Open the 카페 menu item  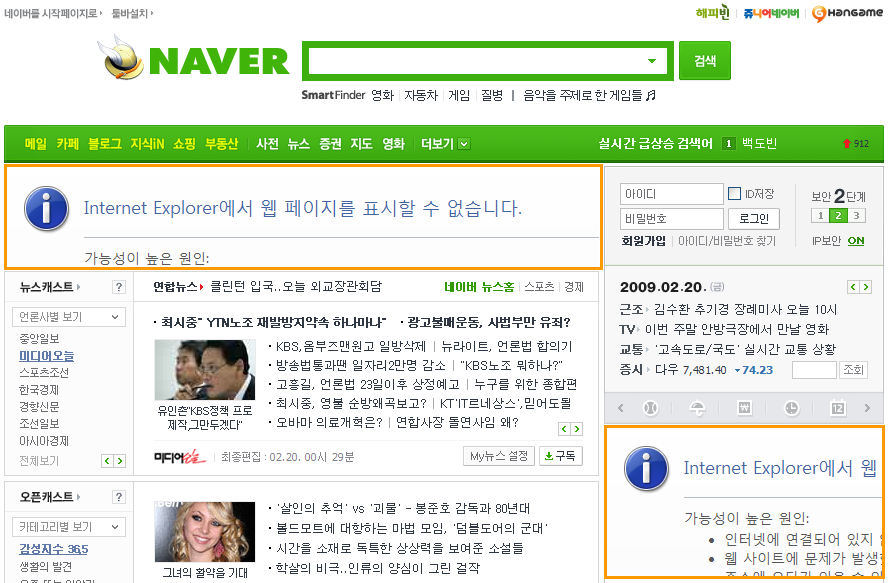click(x=67, y=144)
